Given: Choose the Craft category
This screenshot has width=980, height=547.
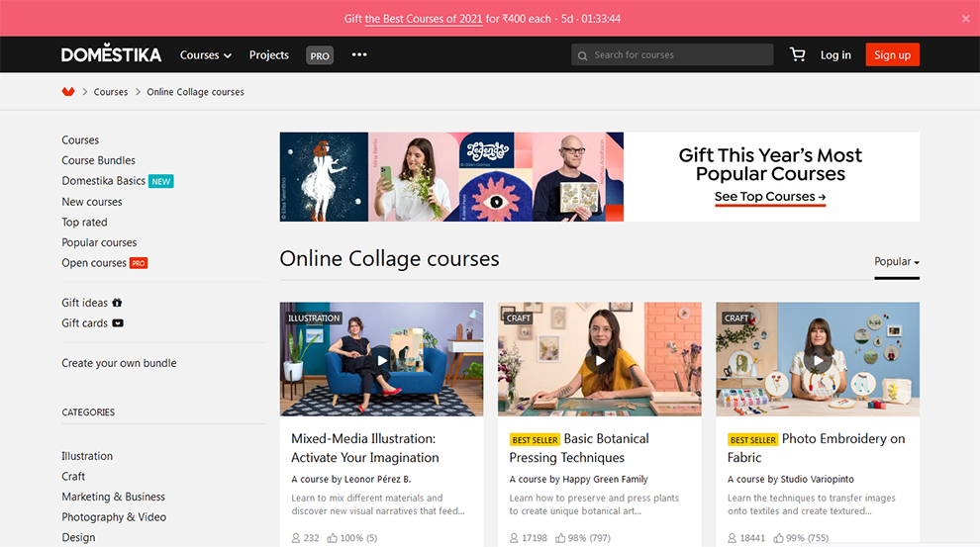Looking at the screenshot, I should [73, 477].
